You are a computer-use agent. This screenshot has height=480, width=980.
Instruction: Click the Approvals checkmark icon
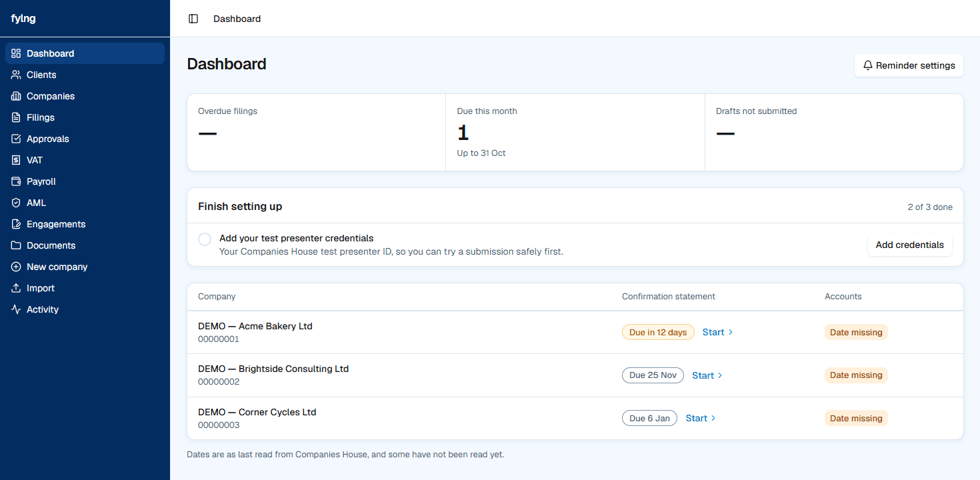(16, 139)
